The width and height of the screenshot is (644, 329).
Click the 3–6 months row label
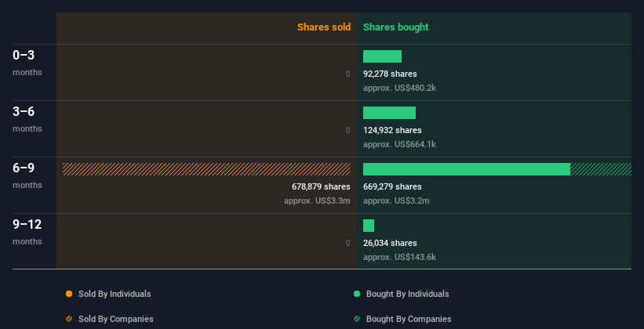point(27,119)
